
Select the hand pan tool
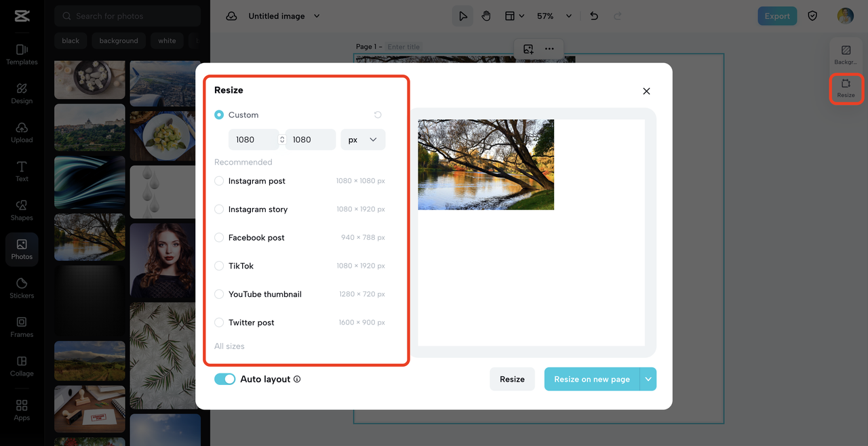(x=486, y=16)
